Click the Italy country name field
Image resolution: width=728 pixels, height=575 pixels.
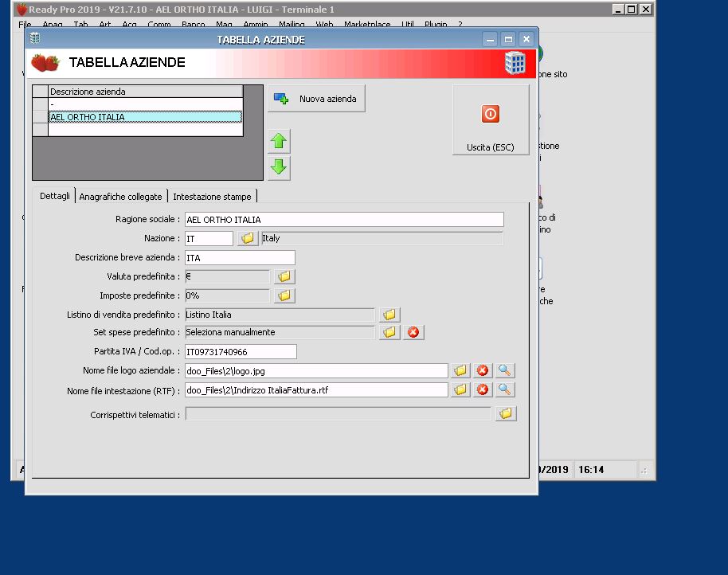(382, 239)
